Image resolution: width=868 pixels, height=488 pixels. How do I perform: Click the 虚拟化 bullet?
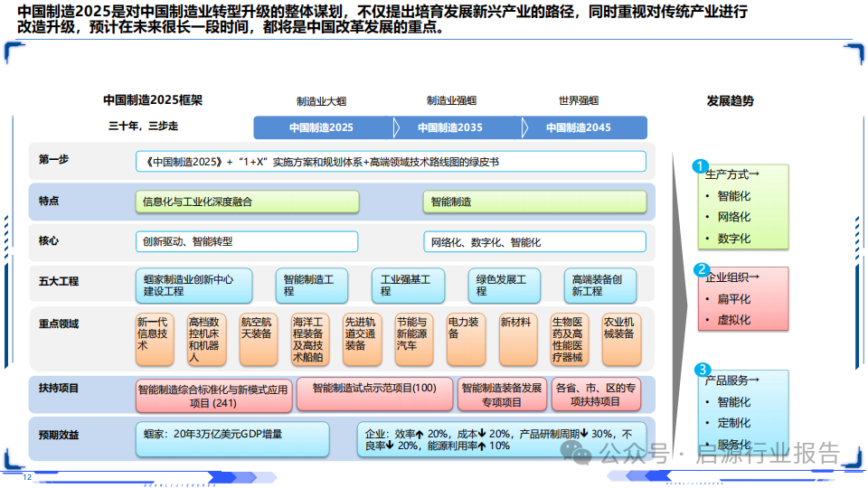click(733, 320)
